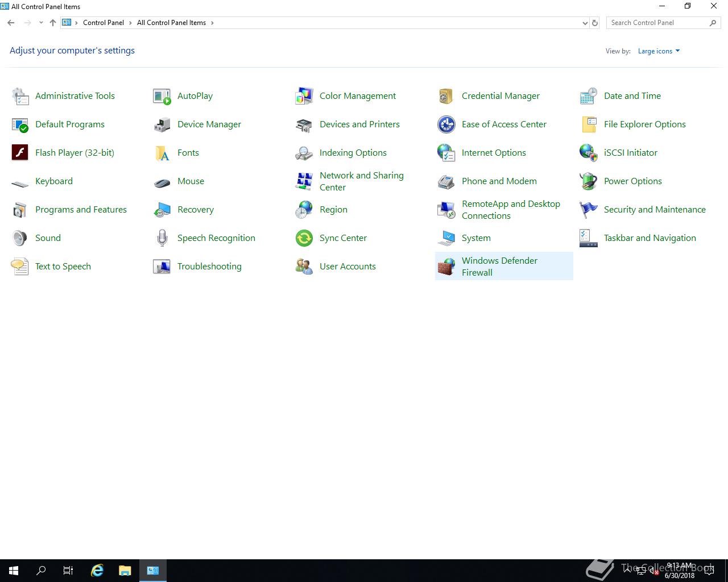This screenshot has width=728, height=582.
Task: Go back with the Back arrow
Action: click(11, 23)
